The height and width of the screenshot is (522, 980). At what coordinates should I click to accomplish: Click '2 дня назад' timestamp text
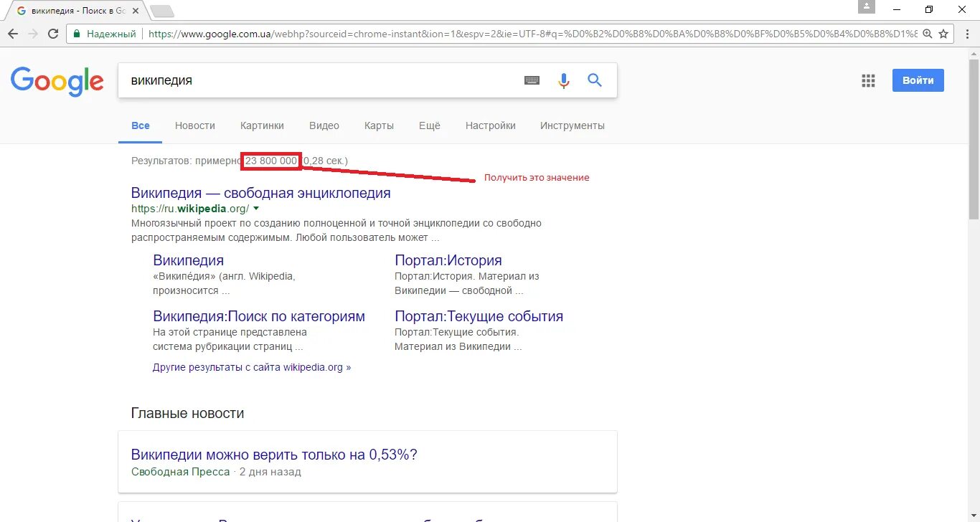pos(270,472)
